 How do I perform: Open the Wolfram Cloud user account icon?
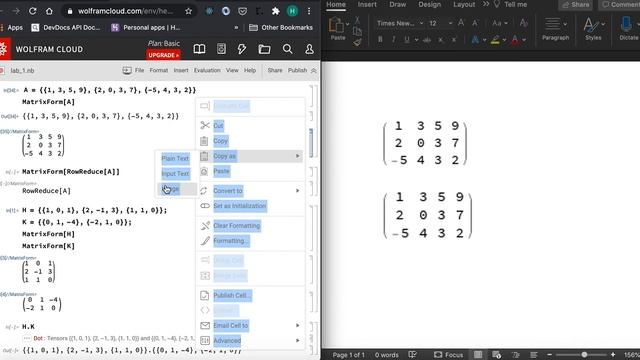[x=309, y=49]
